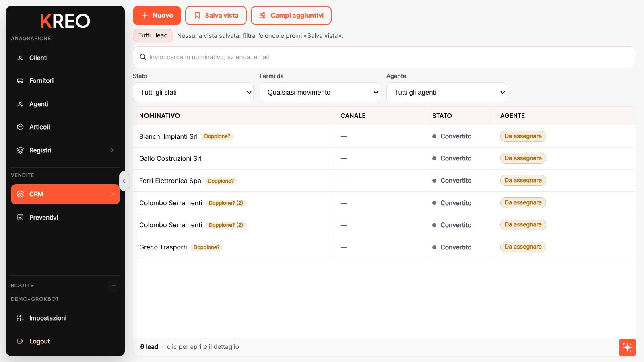Click the CRM layers icon
This screenshot has height=362, width=644.
click(20, 194)
